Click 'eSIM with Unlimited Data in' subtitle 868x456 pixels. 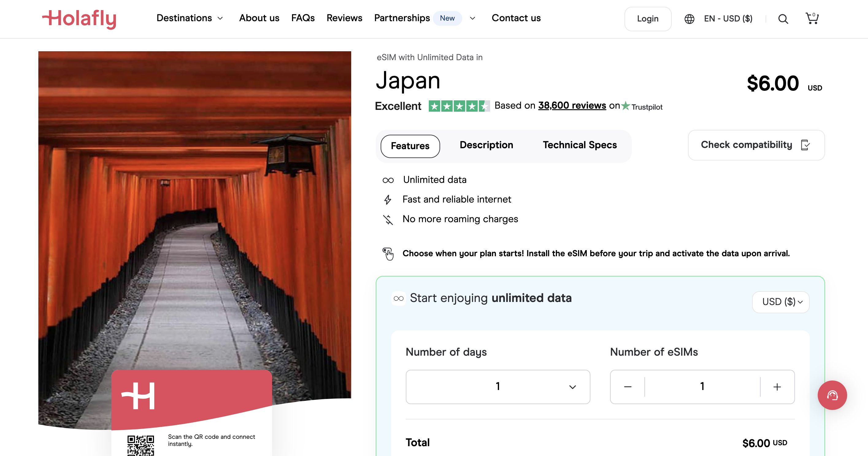(x=429, y=58)
